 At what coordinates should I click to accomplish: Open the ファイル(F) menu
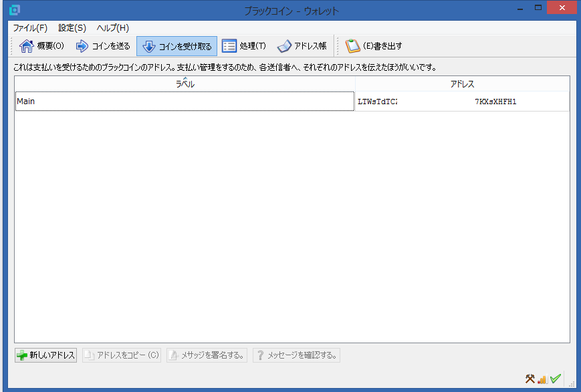coord(30,28)
